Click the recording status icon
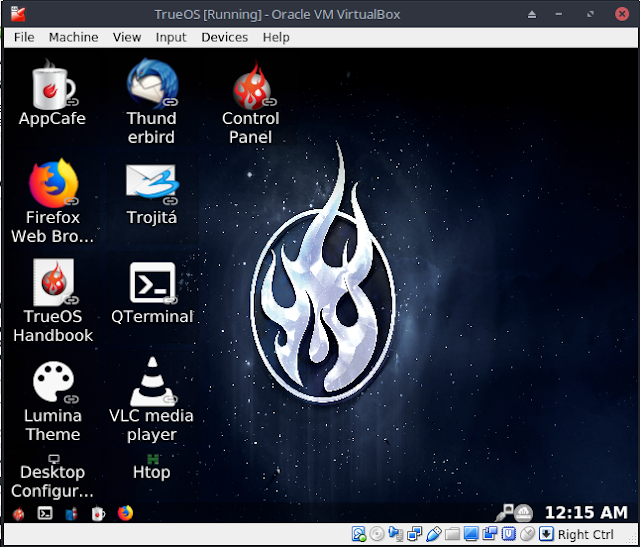Viewport: 640px width, 547px height. click(x=489, y=534)
